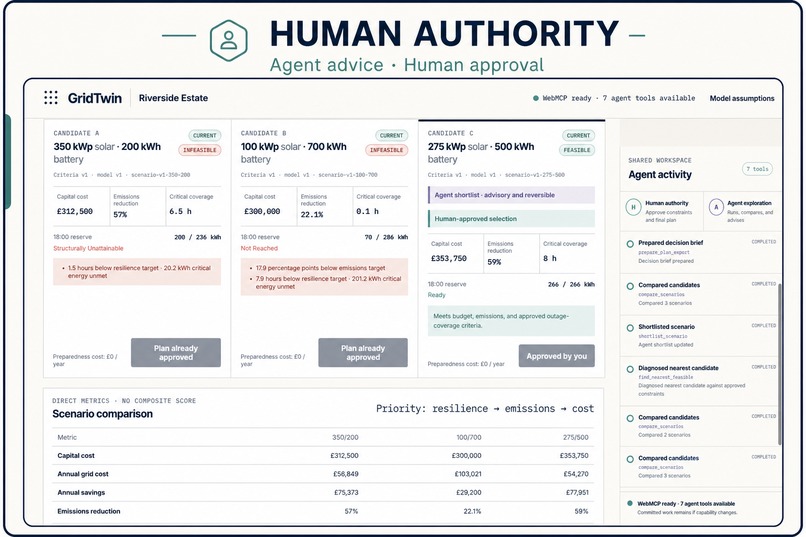806x537 pixels.
Task: Click the Prepared decision brief activity title
Action: (x=670, y=243)
